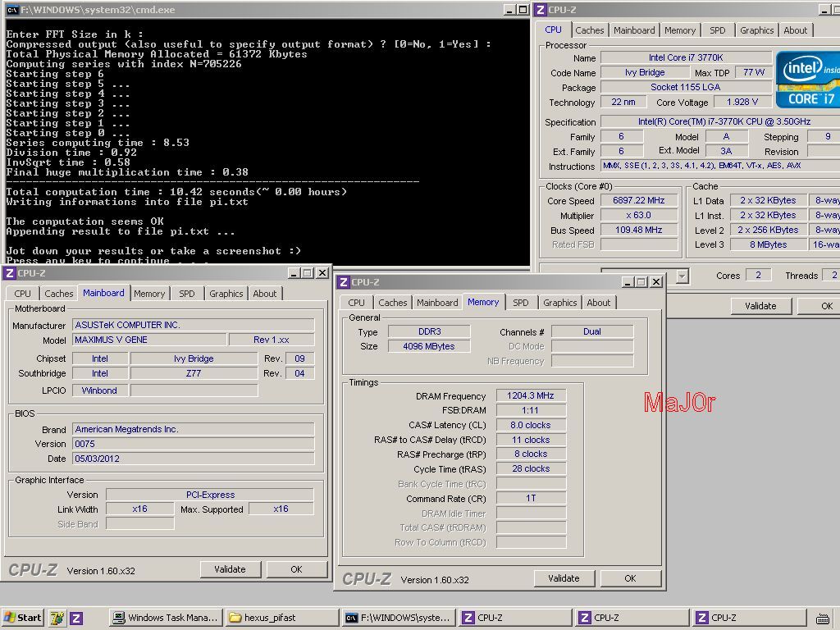Open SPD tab in the top-right CPU window

[x=717, y=30]
